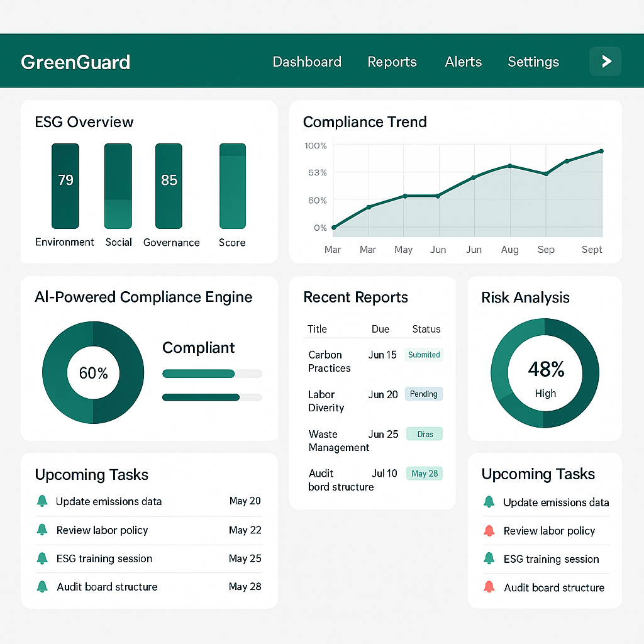Image resolution: width=644 pixels, height=644 pixels.
Task: Open Settings from the navigation bar
Action: point(533,62)
